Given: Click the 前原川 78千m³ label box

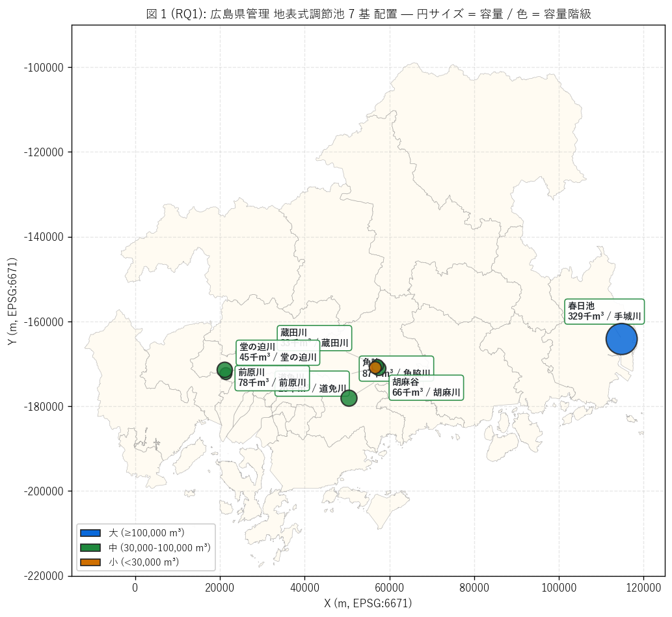Looking at the screenshot, I should [x=272, y=378].
